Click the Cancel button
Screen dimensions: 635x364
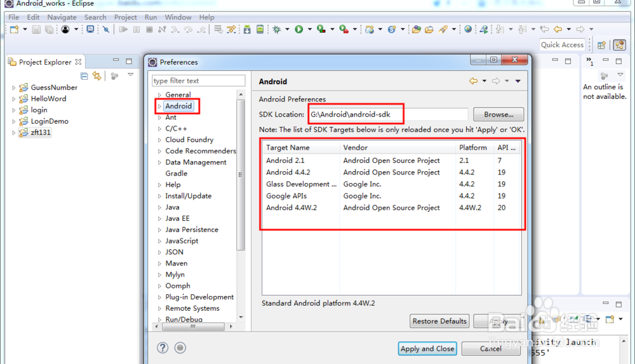(491, 349)
